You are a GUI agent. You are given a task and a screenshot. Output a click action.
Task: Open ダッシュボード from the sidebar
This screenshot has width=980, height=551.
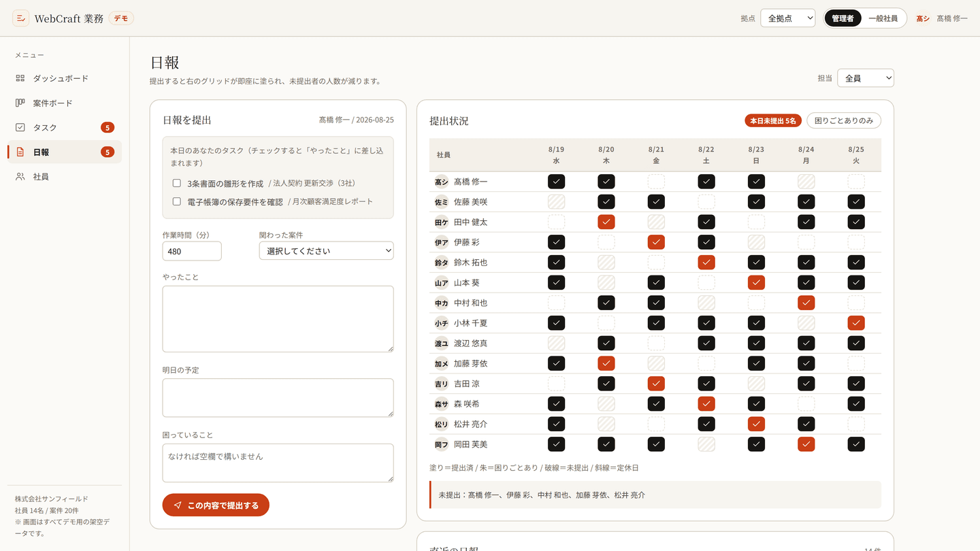click(x=65, y=78)
